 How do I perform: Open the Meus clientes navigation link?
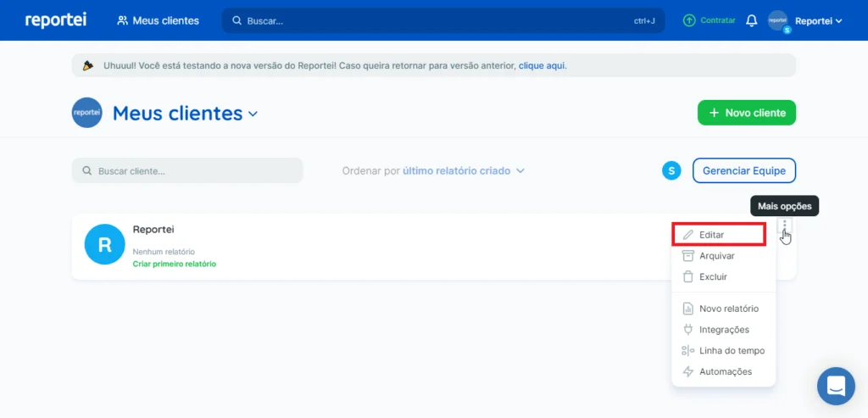(158, 20)
